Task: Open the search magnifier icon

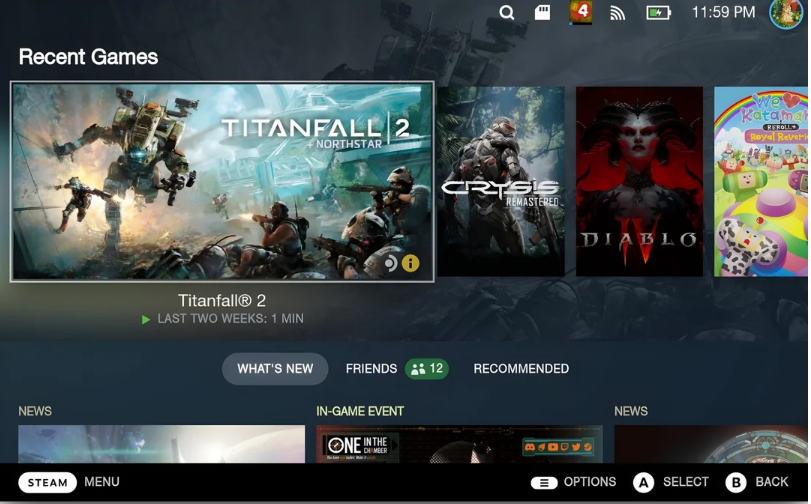Action: 507,12
